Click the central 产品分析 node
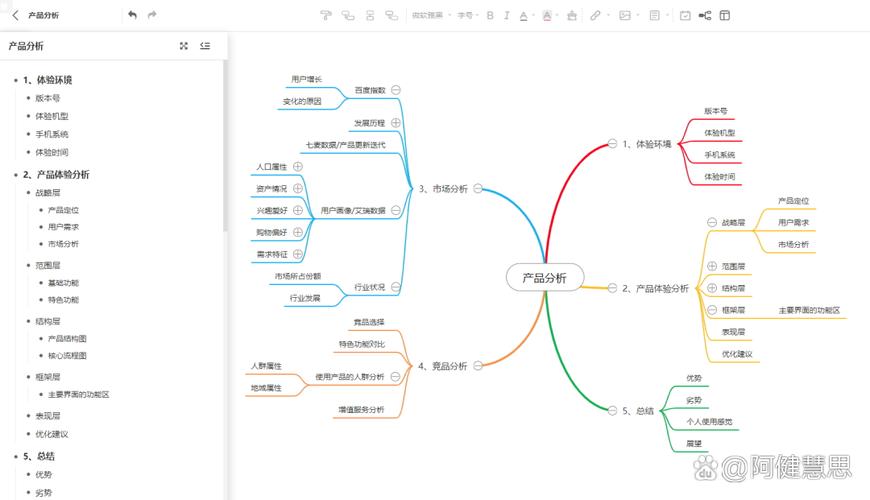 pos(544,278)
